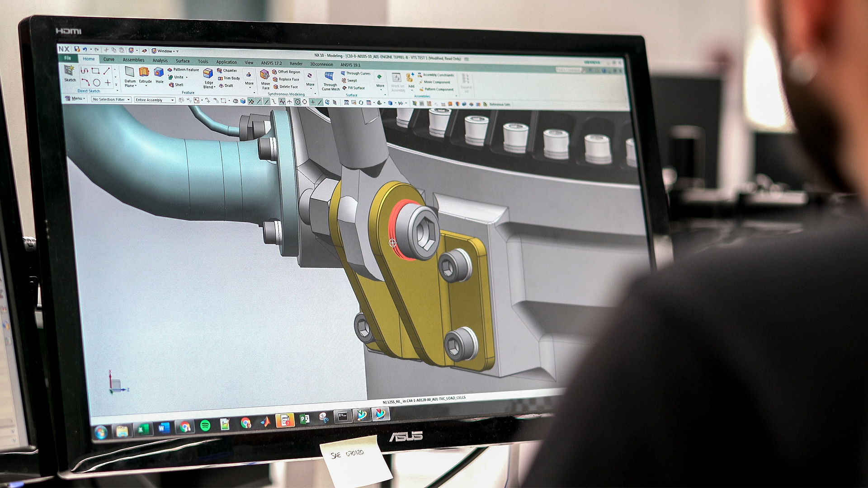Open Through Curve Mesh surface tool
The width and height of the screenshot is (868, 488).
(330, 81)
